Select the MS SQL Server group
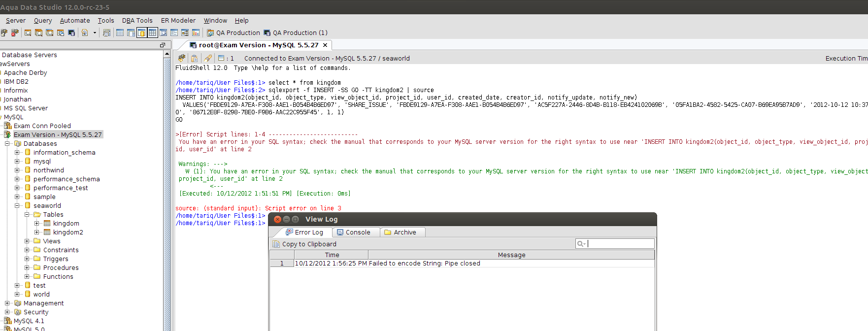 click(x=26, y=108)
